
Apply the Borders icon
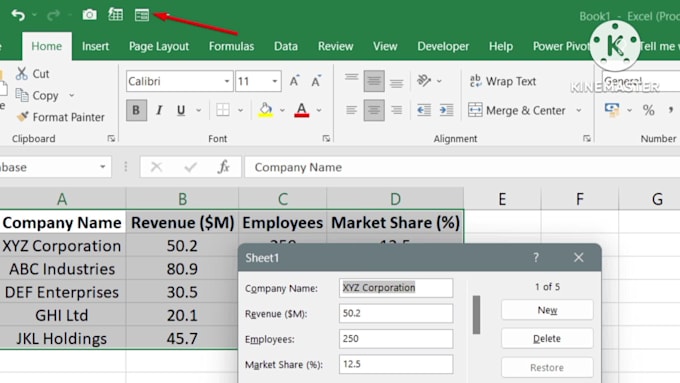(222, 110)
